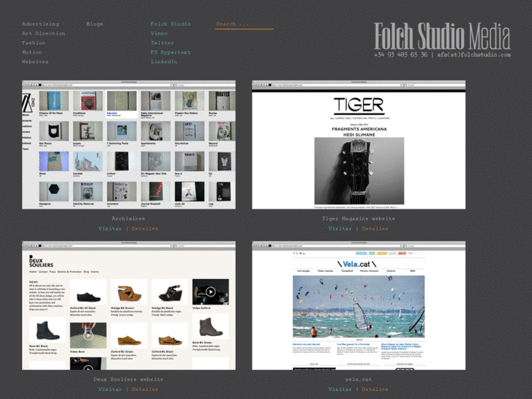Click the +34 93 485 65 36 phone number
Image resolution: width=532 pixels, height=399 pixels.
point(400,55)
